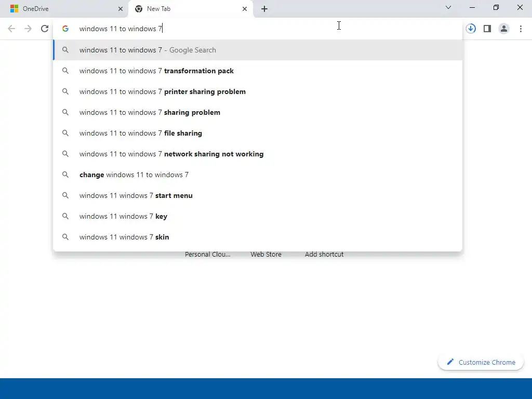Click search icon beside 'change windows 11' suggestion
532x399 pixels.
(x=65, y=175)
